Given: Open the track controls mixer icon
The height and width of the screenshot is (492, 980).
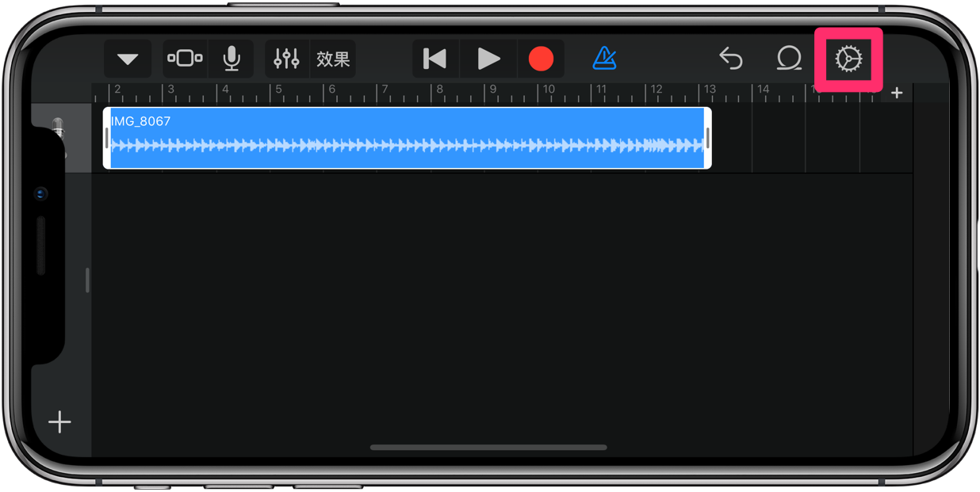Looking at the screenshot, I should click(286, 59).
